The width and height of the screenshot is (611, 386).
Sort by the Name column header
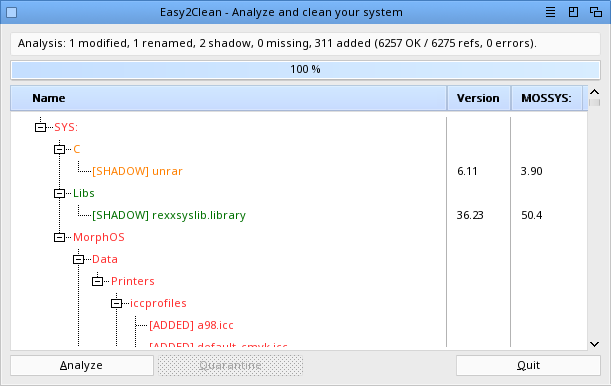click(x=228, y=98)
